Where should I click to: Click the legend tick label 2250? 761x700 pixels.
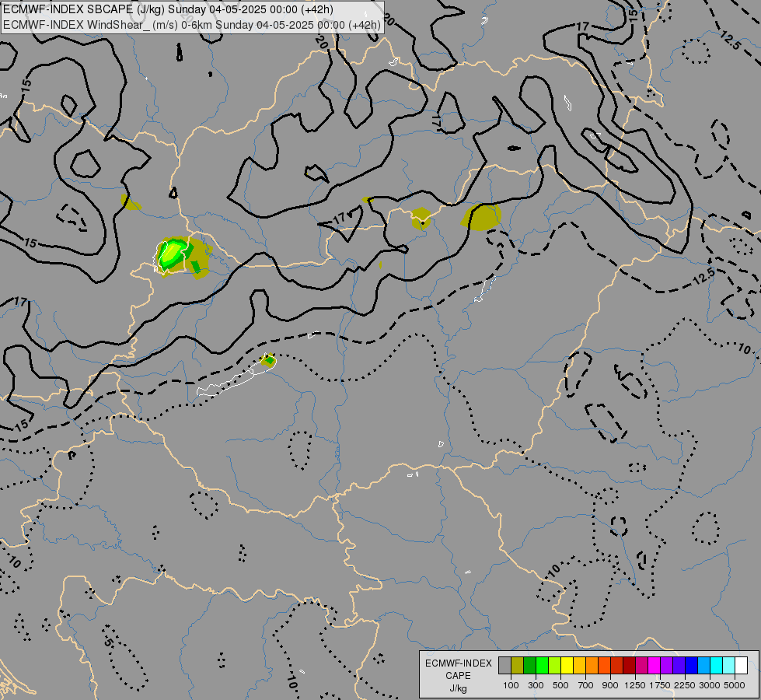[x=685, y=685]
